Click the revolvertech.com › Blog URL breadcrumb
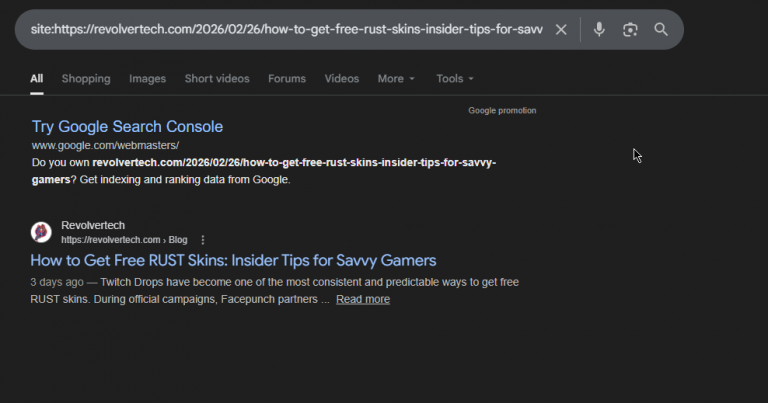The width and height of the screenshot is (768, 403). (124, 240)
